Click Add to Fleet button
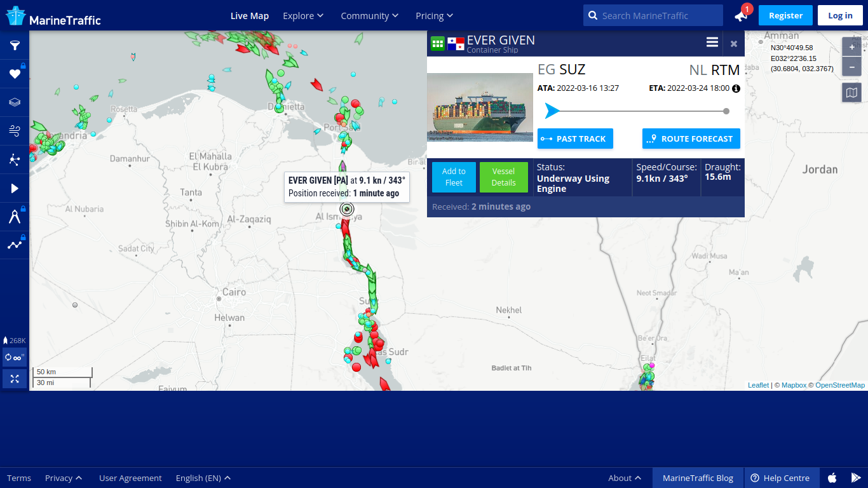Screen dimensions: 868x488 coord(454,177)
